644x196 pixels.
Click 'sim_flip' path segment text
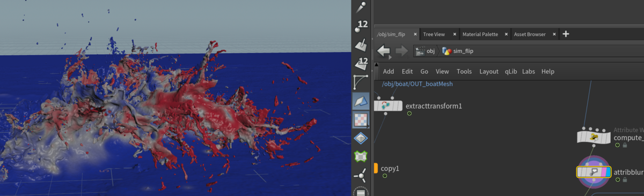pyautogui.click(x=463, y=51)
